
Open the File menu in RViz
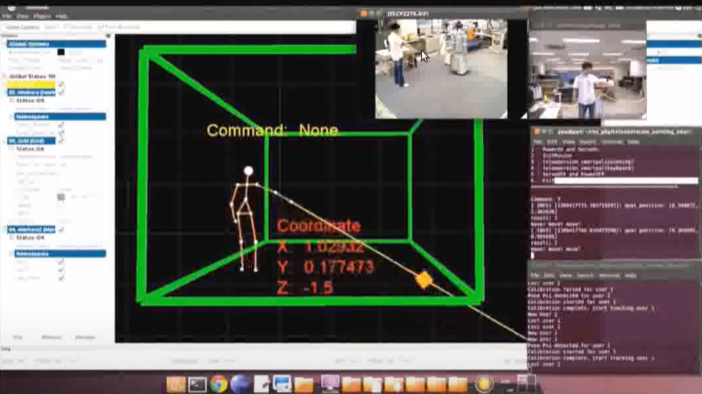(x=7, y=16)
